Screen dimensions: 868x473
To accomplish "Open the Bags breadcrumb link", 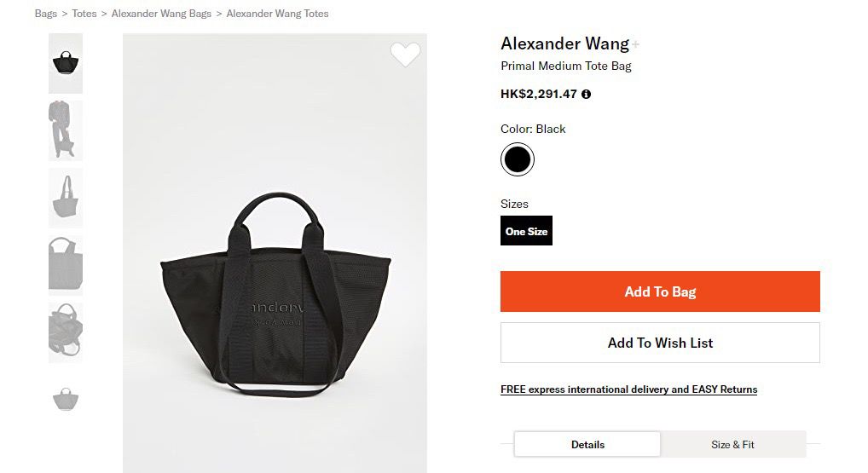I will pyautogui.click(x=46, y=14).
